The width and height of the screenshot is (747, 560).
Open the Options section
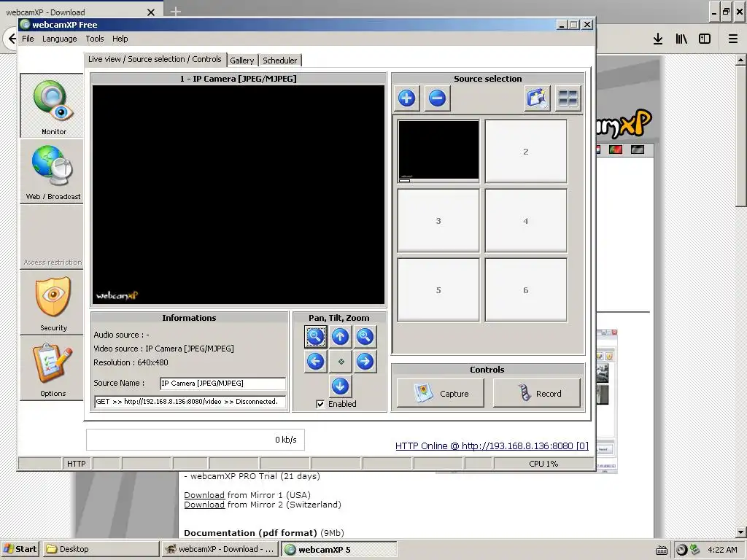click(x=52, y=368)
